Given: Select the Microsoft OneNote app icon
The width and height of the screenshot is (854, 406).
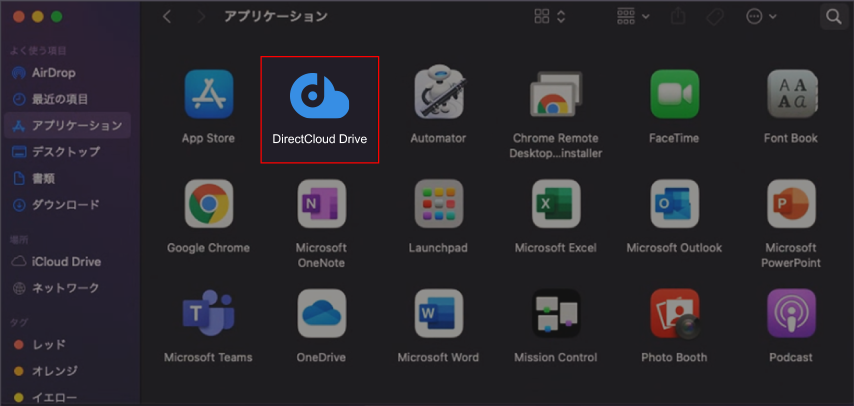Looking at the screenshot, I should coord(321,204).
